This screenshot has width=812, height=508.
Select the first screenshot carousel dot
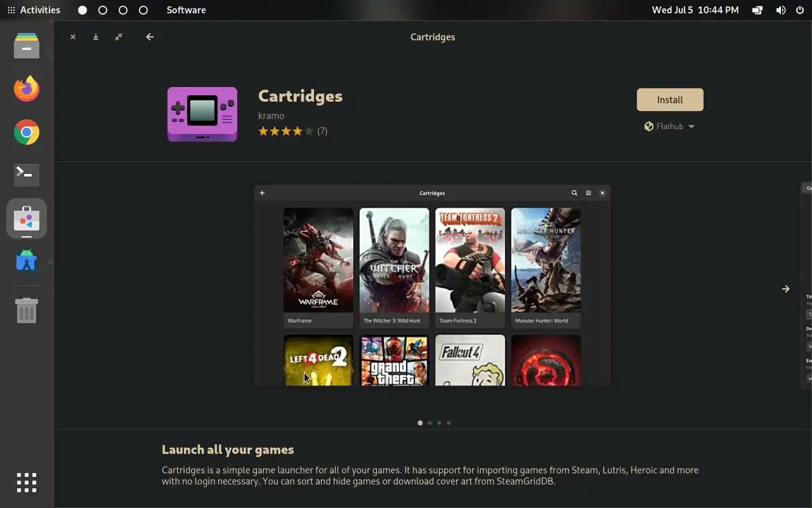click(420, 423)
